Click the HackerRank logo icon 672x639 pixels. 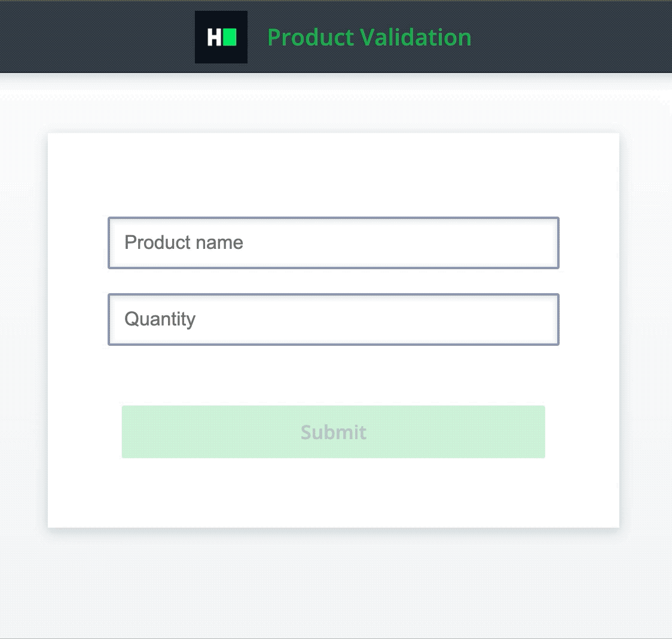tap(221, 37)
